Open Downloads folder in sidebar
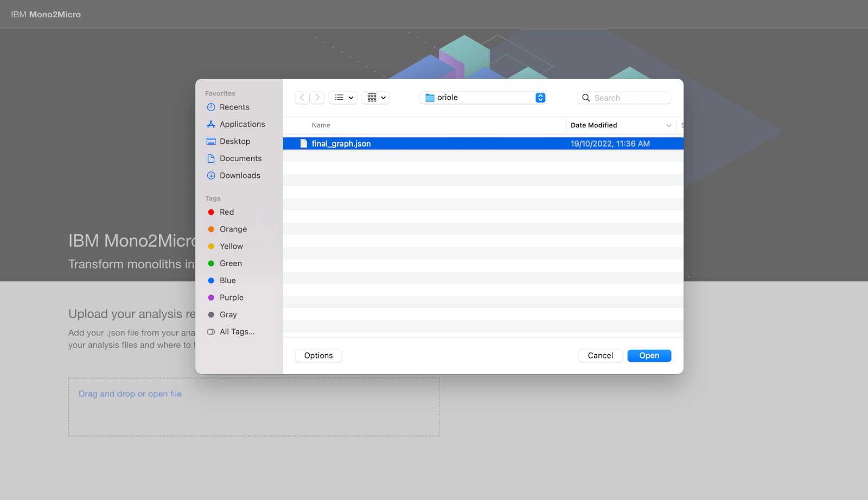 point(240,176)
